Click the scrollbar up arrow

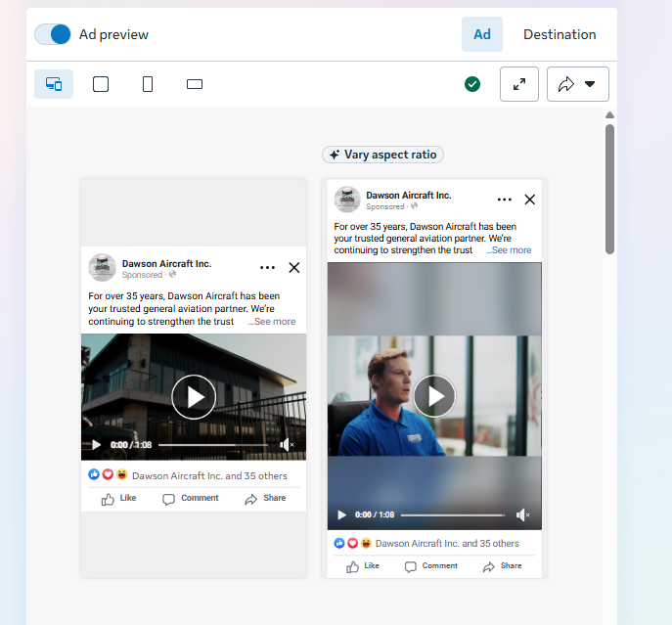coord(609,114)
